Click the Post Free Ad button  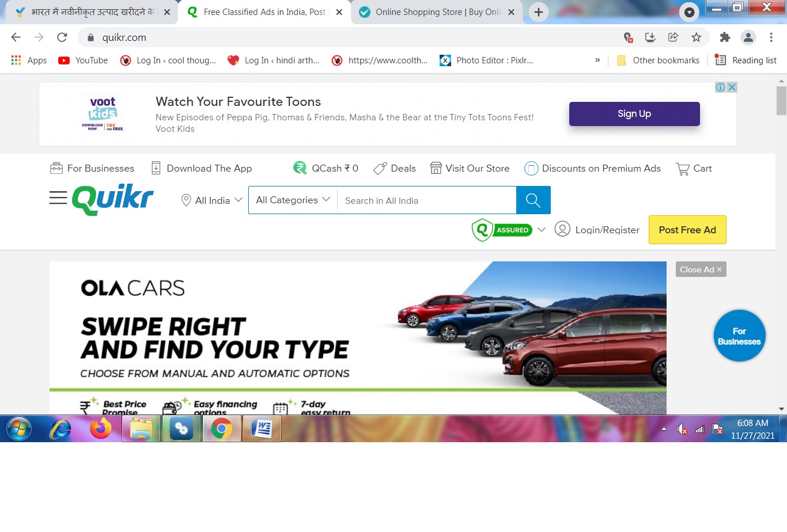(687, 230)
